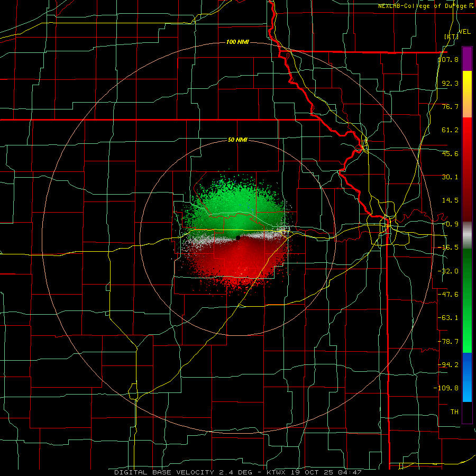Screen dimensions: 476x476
Task: Select the 45.6 value on the velocity scale
Action: (x=450, y=153)
